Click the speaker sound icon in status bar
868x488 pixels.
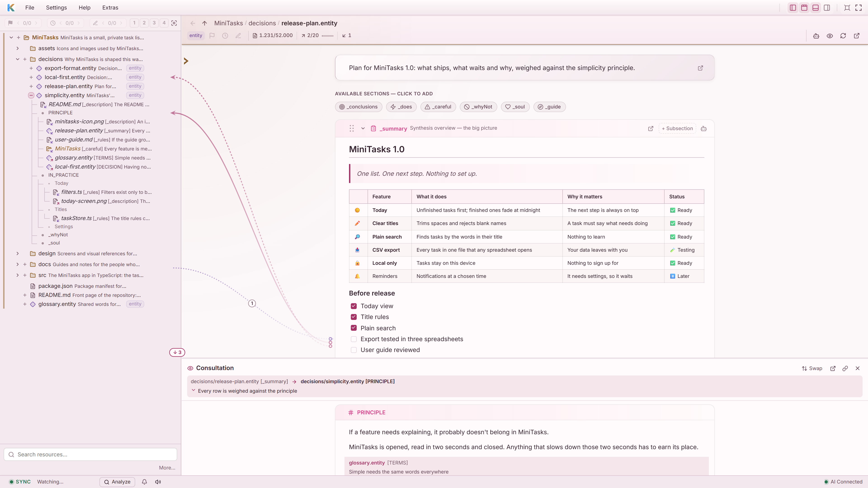pyautogui.click(x=158, y=482)
